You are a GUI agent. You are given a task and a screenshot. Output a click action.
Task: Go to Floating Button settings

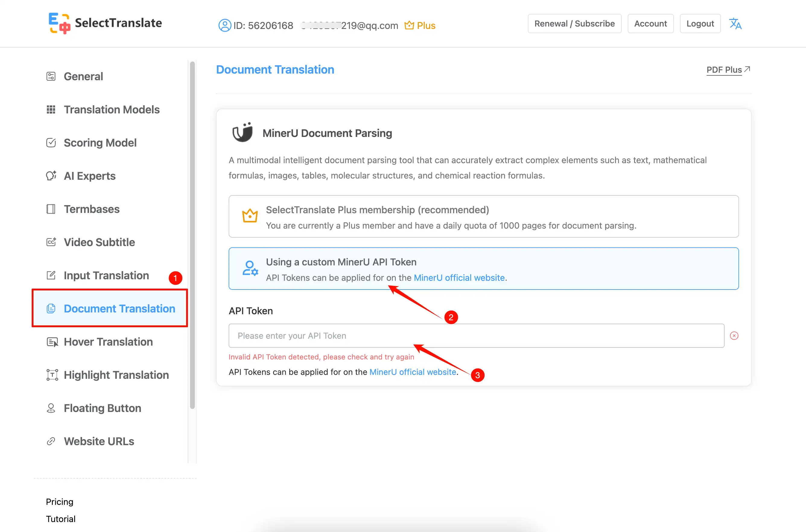pos(102,408)
